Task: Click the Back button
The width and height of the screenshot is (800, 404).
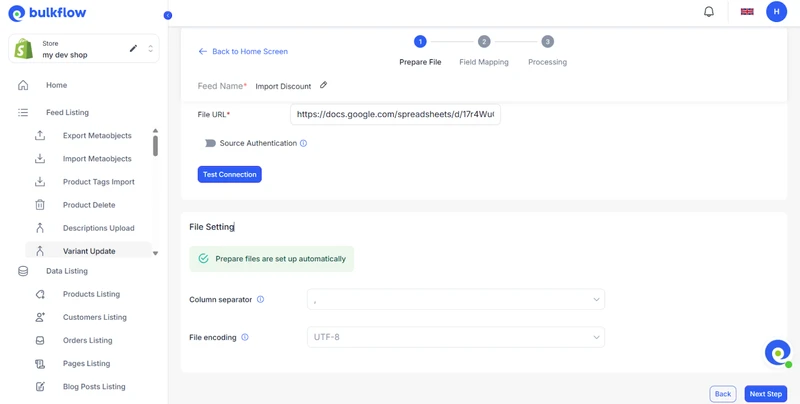Action: click(x=722, y=394)
